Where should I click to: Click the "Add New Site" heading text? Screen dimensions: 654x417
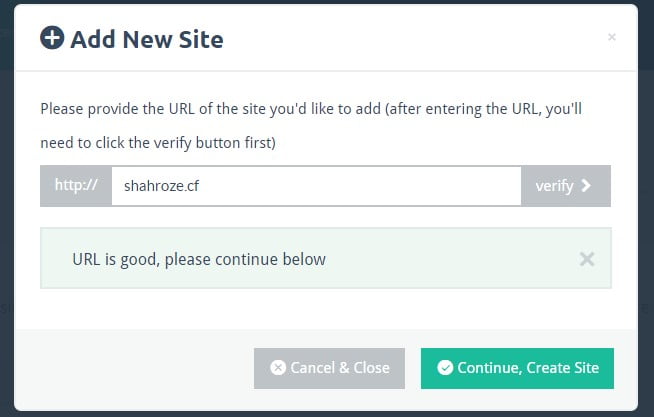point(146,40)
